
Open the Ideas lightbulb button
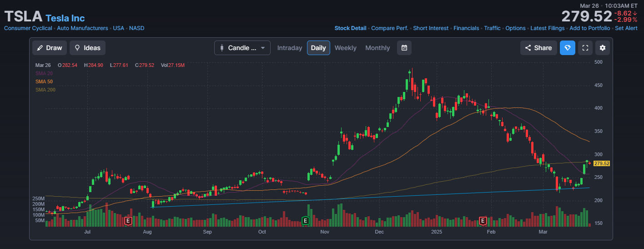[88, 48]
